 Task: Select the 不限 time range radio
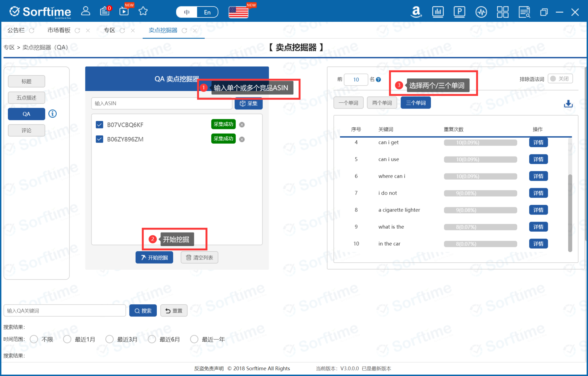tap(34, 339)
